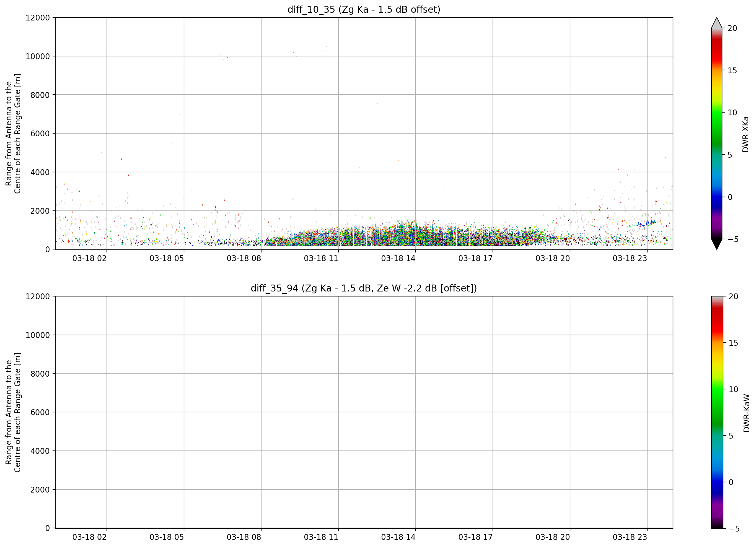Click the "03-18 11" tick label under the top plot

click(x=321, y=258)
